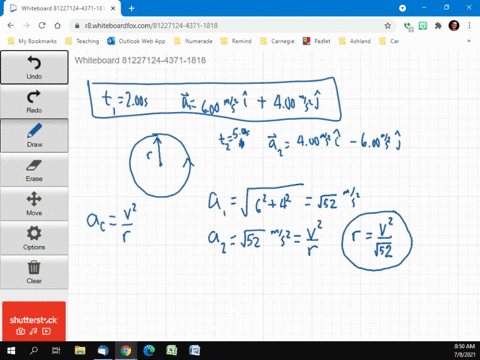Viewport: 480px width, 360px height.
Task: Open Chrome three-dot menu
Action: [469, 26]
